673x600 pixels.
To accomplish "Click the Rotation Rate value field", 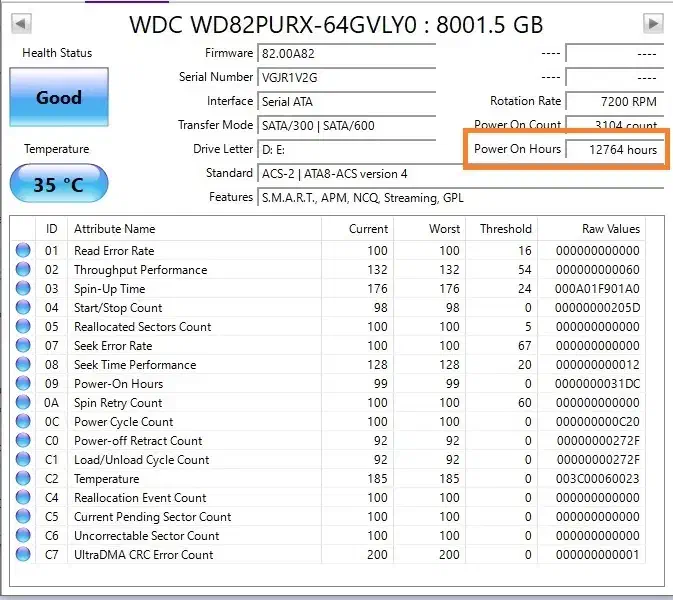I will point(613,101).
